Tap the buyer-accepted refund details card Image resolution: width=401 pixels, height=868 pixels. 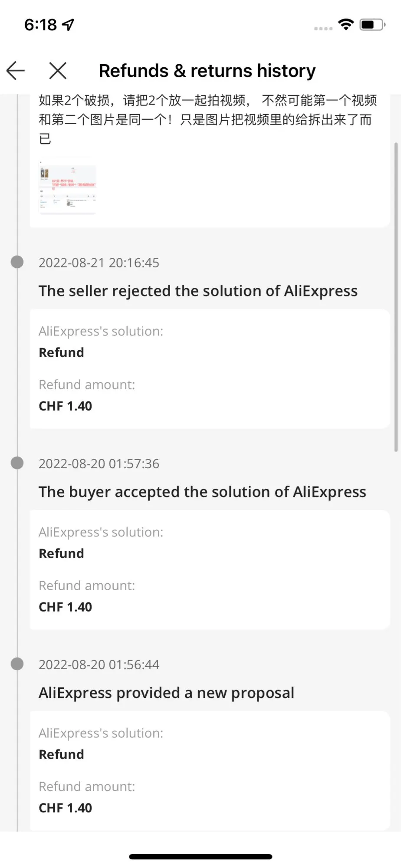click(210, 569)
